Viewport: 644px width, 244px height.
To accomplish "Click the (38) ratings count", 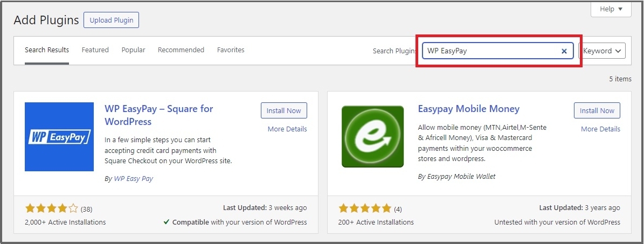I will click(x=86, y=209).
